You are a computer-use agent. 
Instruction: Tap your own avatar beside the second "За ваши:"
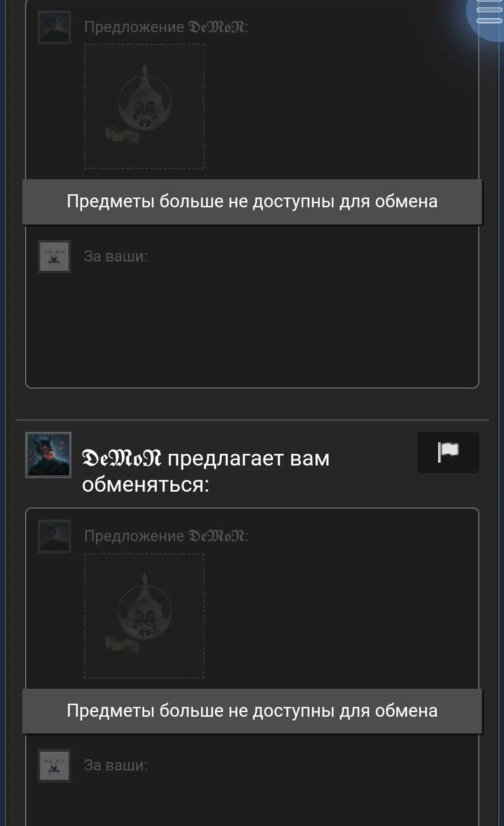point(54,766)
